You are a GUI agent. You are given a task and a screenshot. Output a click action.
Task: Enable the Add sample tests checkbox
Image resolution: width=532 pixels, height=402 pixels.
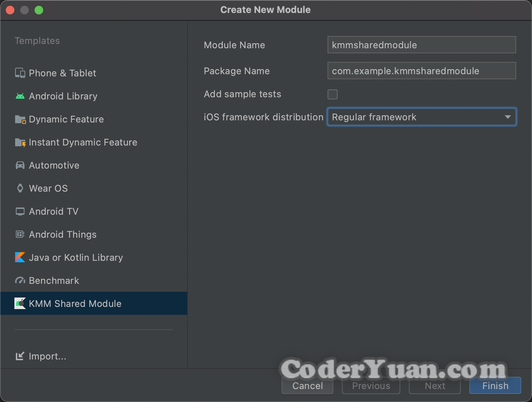[333, 94]
